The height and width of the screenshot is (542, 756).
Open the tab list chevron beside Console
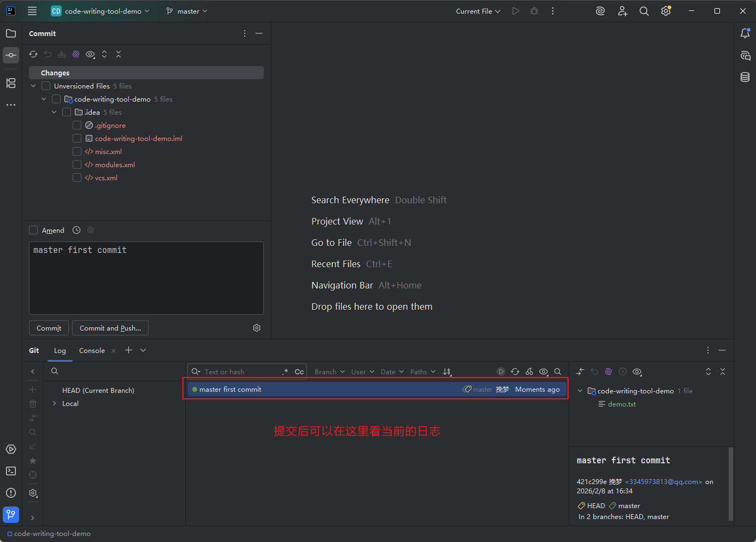point(143,350)
